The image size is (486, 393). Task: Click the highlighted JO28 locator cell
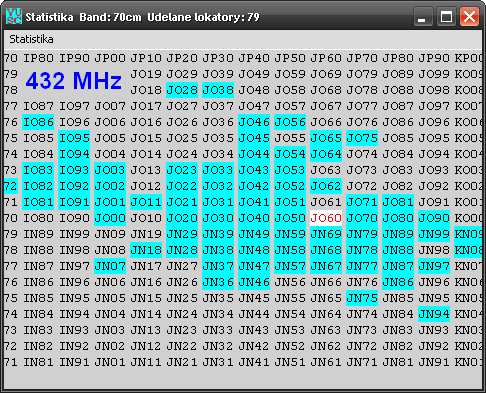[x=182, y=90]
